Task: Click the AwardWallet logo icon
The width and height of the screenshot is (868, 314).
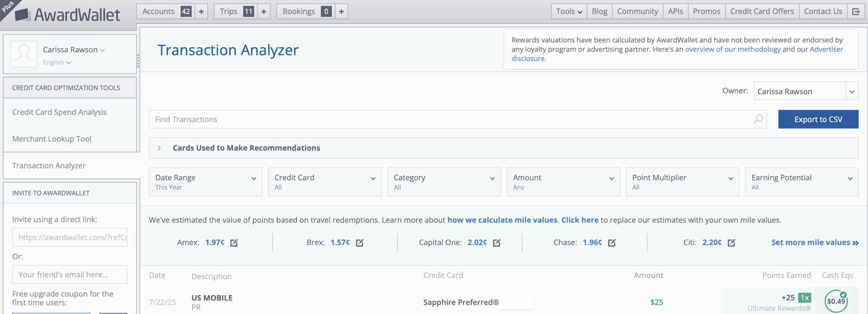Action: click(23, 15)
